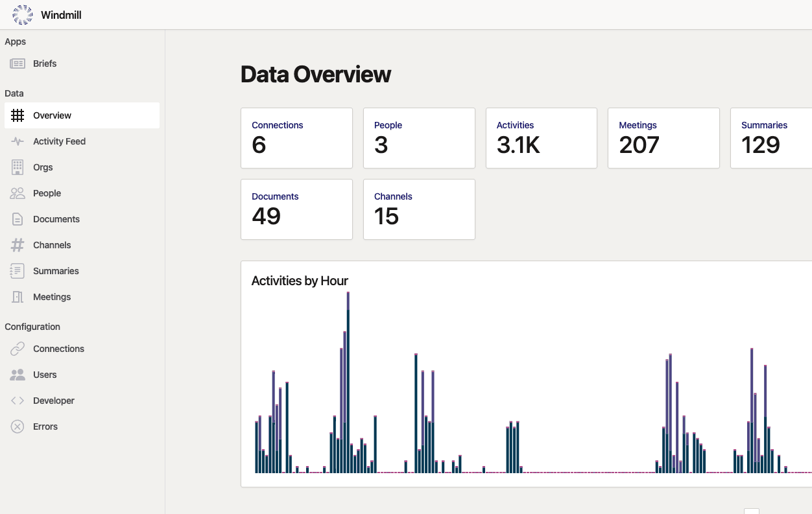Go to Orgs using the building icon
812x514 pixels.
coord(18,167)
